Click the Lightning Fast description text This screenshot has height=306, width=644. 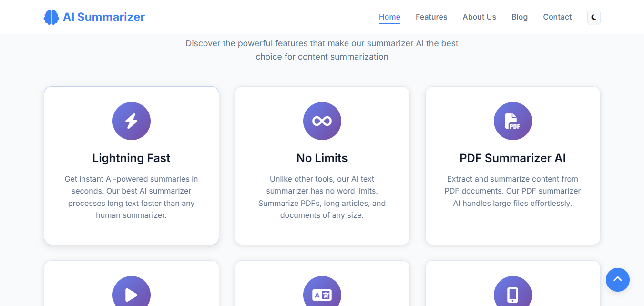pos(132,197)
